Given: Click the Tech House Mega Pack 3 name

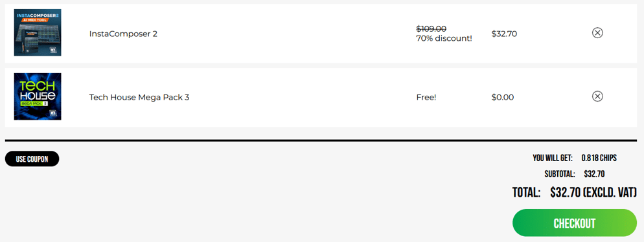Looking at the screenshot, I should point(139,98).
